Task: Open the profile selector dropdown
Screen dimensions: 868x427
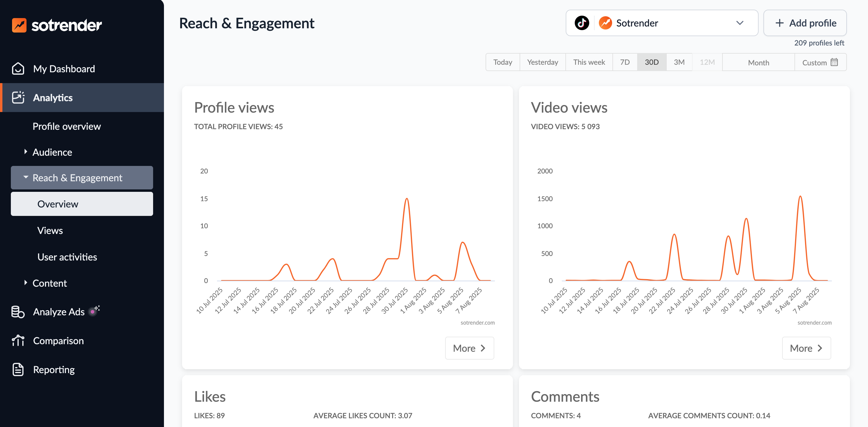Action: tap(740, 23)
